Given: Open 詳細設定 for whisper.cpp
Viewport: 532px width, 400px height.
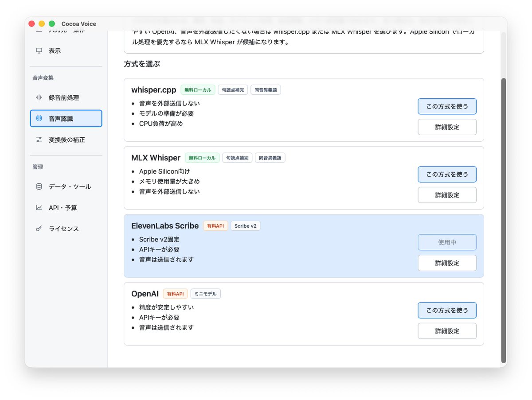Looking at the screenshot, I should point(447,127).
